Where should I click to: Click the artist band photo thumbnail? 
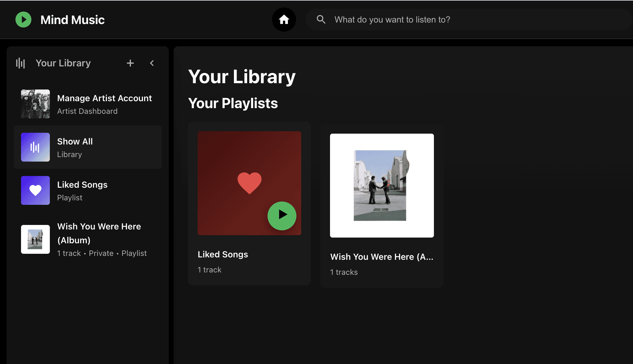click(x=35, y=104)
